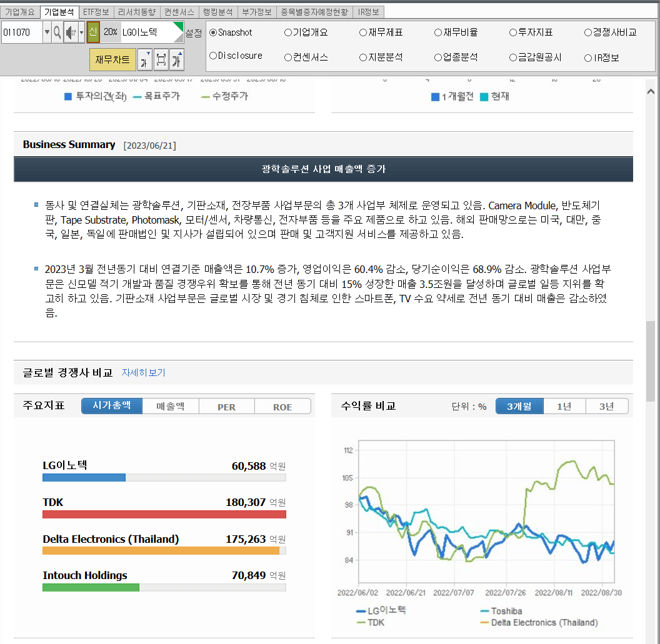Image resolution: width=660 pixels, height=644 pixels.
Task: Open the 랭킹분석 tab
Action: (x=218, y=12)
